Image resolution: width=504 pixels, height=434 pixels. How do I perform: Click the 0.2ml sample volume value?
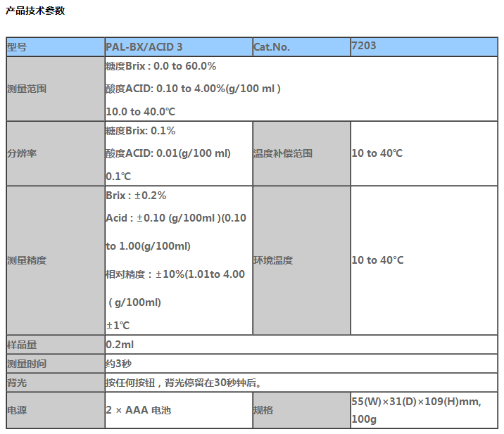(x=118, y=345)
